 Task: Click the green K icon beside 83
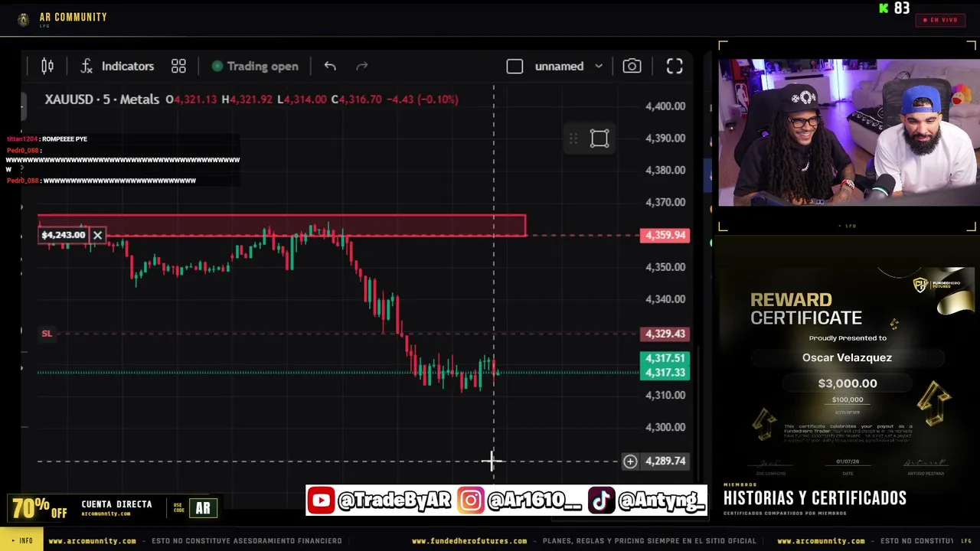click(884, 8)
